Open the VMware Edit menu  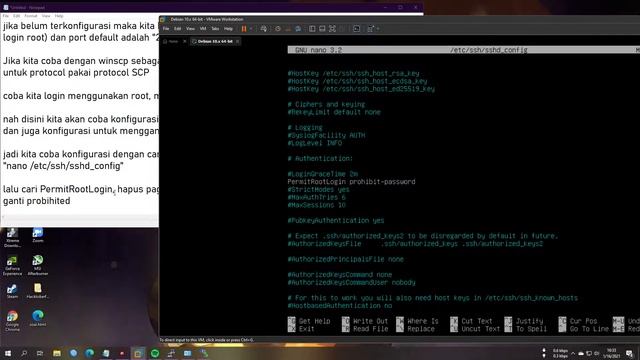point(178,29)
